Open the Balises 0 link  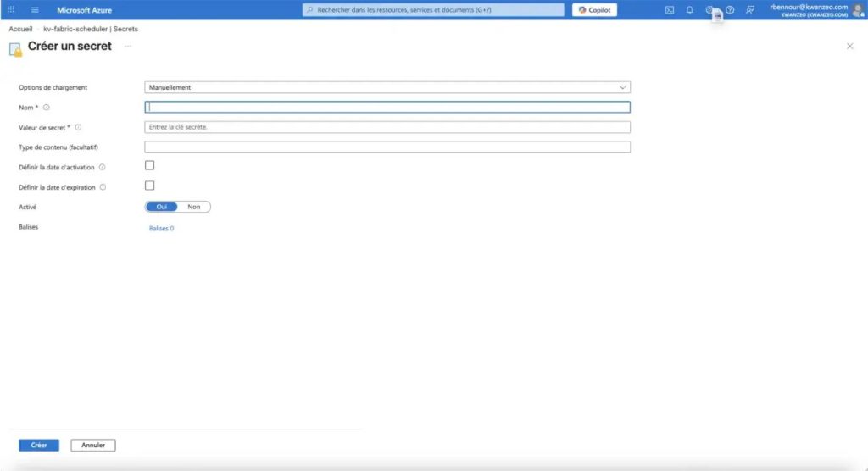pyautogui.click(x=161, y=228)
